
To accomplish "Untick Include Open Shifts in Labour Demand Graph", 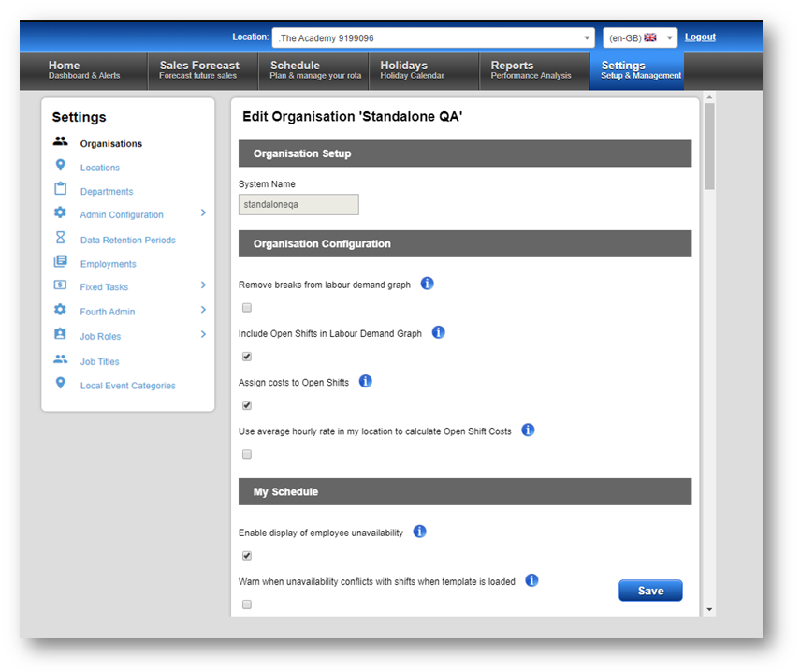I will point(247,357).
